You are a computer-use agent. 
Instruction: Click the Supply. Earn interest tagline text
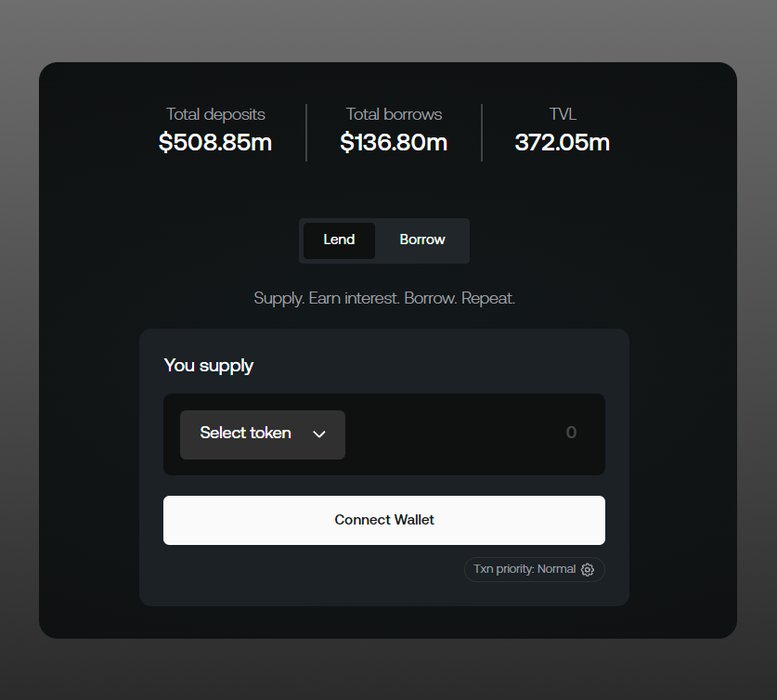coord(384,298)
